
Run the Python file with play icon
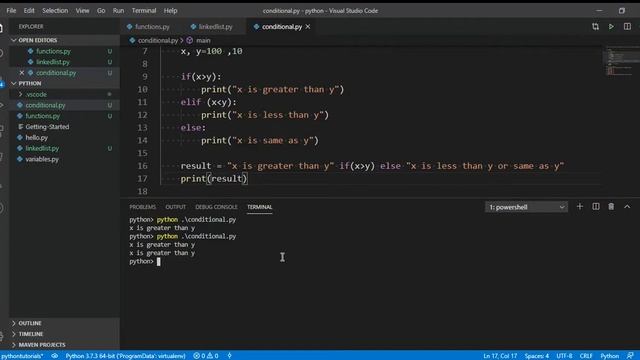[611, 27]
